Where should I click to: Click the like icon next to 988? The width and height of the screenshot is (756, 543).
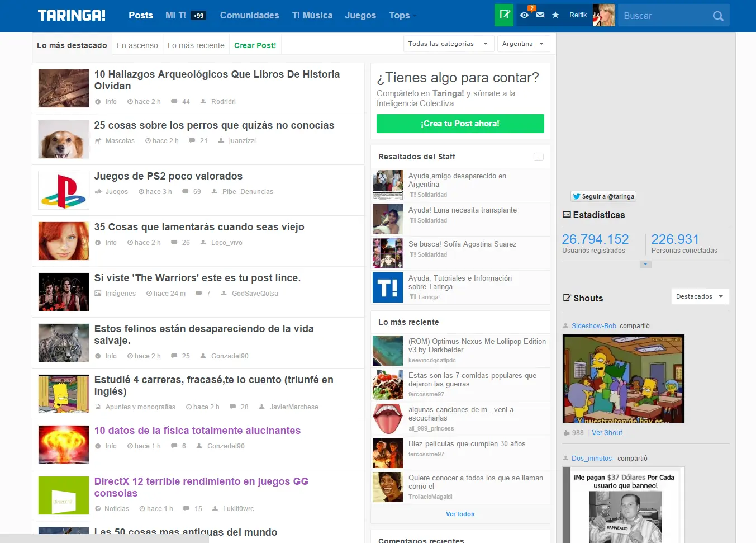pyautogui.click(x=567, y=433)
